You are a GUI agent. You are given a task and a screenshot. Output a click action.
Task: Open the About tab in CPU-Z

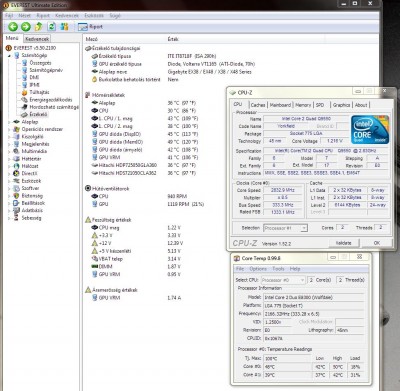click(361, 105)
